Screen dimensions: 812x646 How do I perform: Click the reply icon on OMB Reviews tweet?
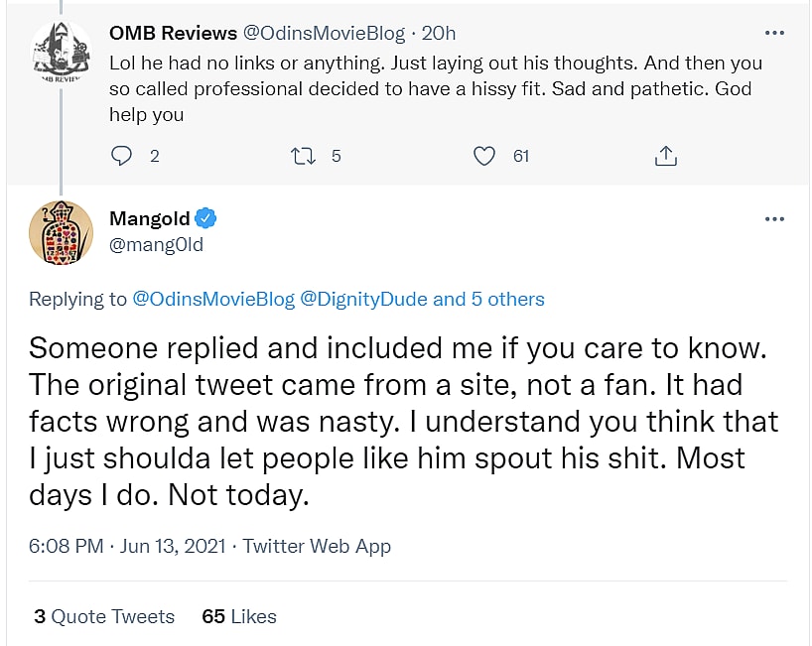click(121, 156)
